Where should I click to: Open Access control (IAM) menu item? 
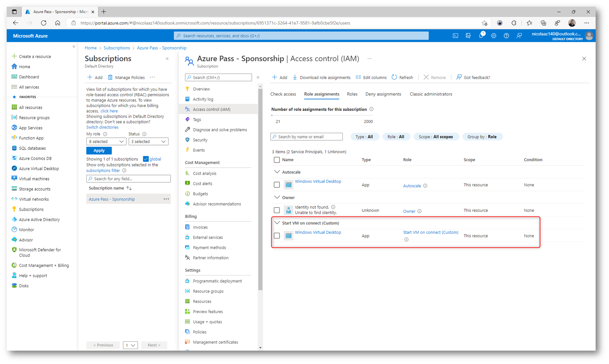[x=218, y=109]
